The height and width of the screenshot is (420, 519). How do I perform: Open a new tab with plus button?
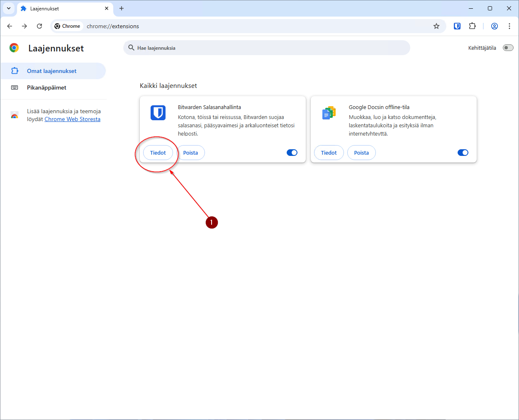click(x=122, y=8)
